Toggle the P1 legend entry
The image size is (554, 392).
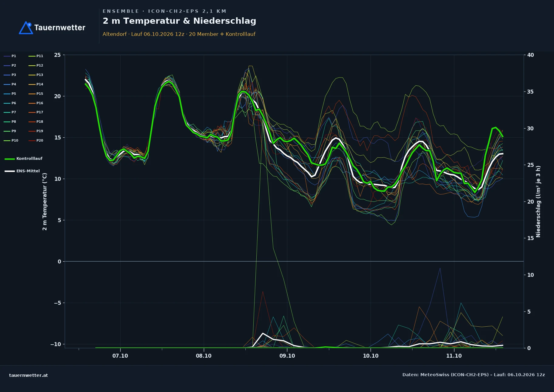click(x=10, y=56)
